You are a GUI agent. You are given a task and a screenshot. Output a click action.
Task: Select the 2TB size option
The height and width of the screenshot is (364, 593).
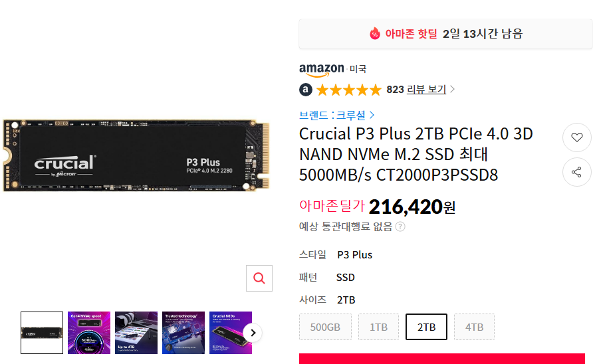pyautogui.click(x=426, y=327)
